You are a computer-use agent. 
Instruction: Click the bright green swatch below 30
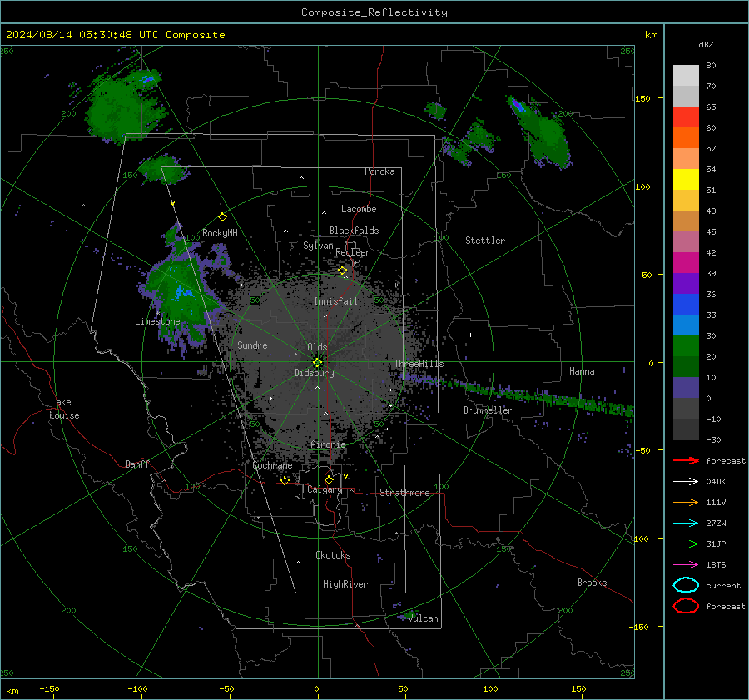click(686, 345)
